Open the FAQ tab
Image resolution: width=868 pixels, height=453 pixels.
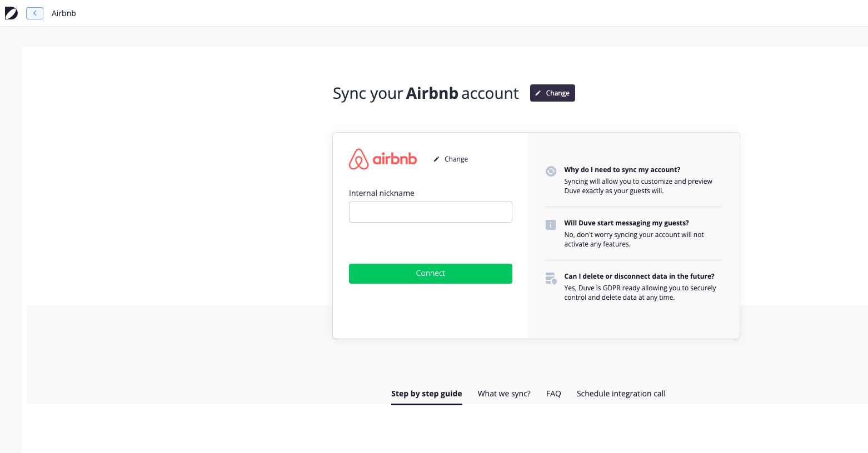[553, 394]
